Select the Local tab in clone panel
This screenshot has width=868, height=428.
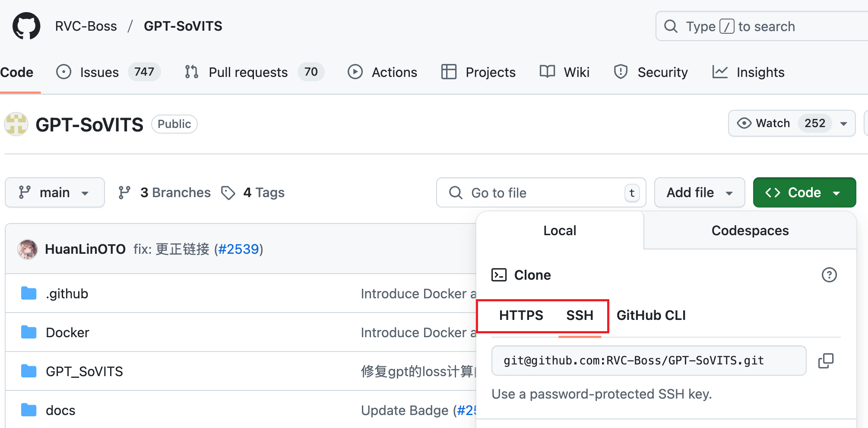(x=560, y=230)
